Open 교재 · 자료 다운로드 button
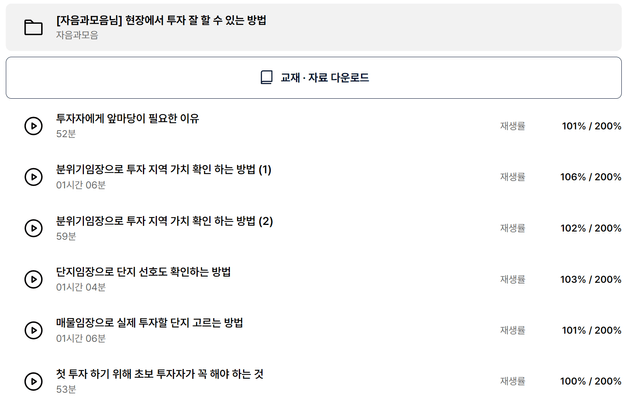Viewport: 640px width, 418px height. pyautogui.click(x=313, y=78)
